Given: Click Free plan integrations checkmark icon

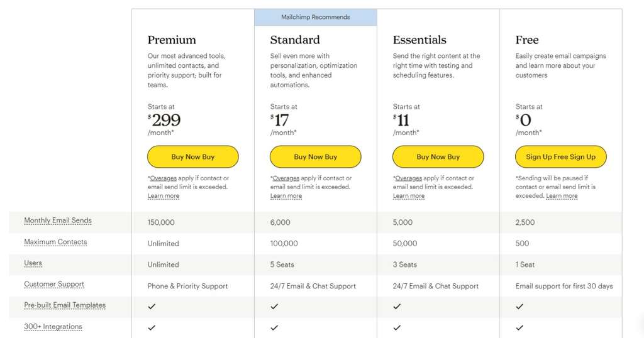Looking at the screenshot, I should [519, 328].
